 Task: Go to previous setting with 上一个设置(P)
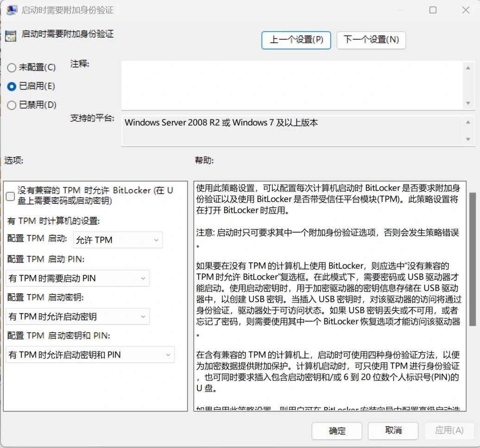(296, 40)
